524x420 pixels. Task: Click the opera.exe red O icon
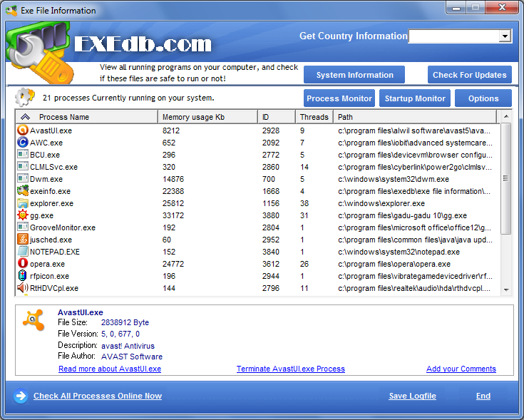click(x=22, y=263)
